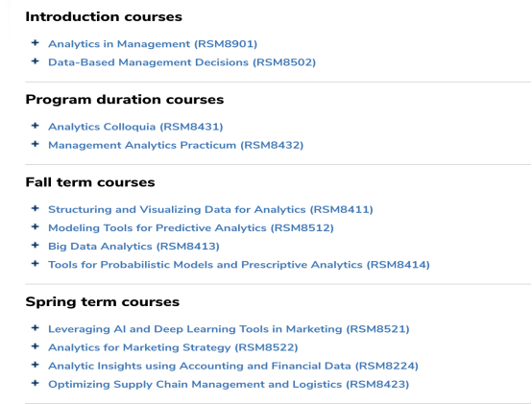Open Data-Based Management Decisions (RSM8502) link
Screen dimensions: 532x404
181,62
